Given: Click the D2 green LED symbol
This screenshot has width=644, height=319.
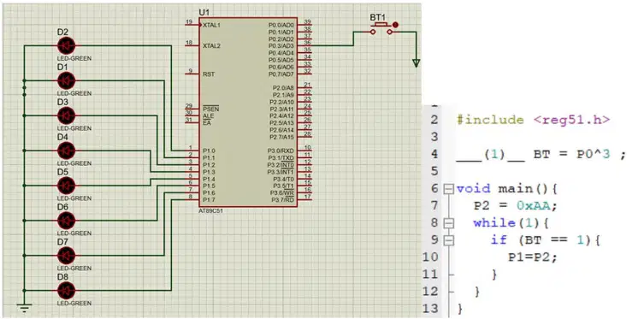Looking at the screenshot, I should (66, 45).
